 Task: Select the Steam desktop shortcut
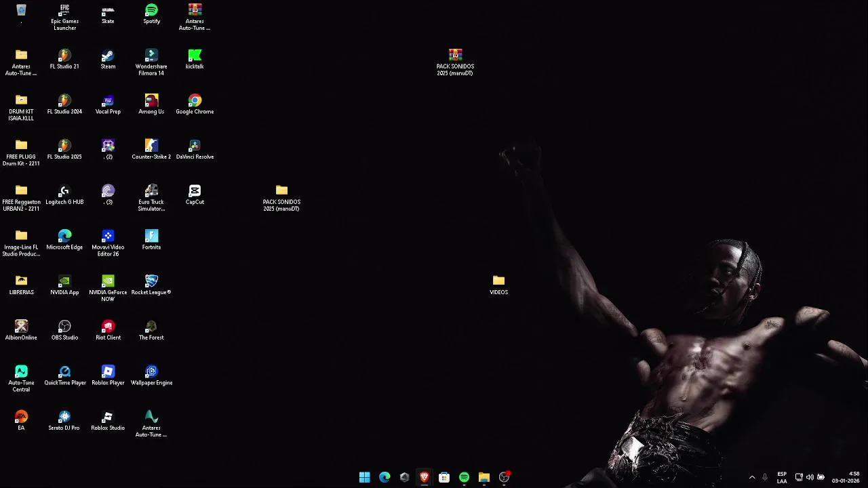point(108,60)
